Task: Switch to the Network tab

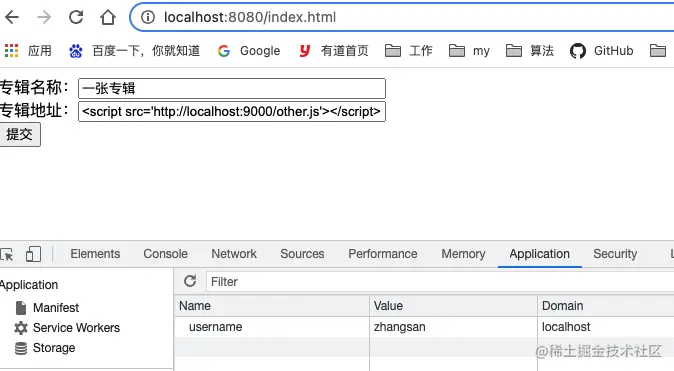Action: [234, 254]
